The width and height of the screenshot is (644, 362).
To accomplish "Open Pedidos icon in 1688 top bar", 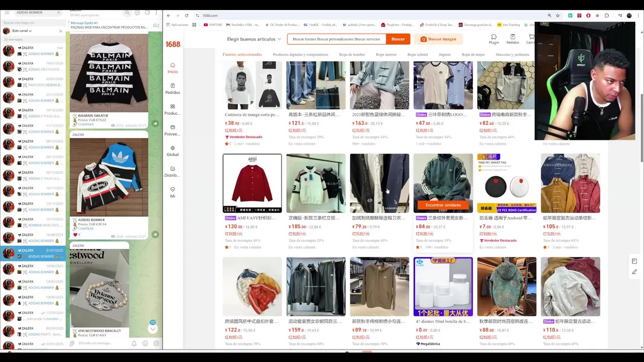I will click(513, 39).
